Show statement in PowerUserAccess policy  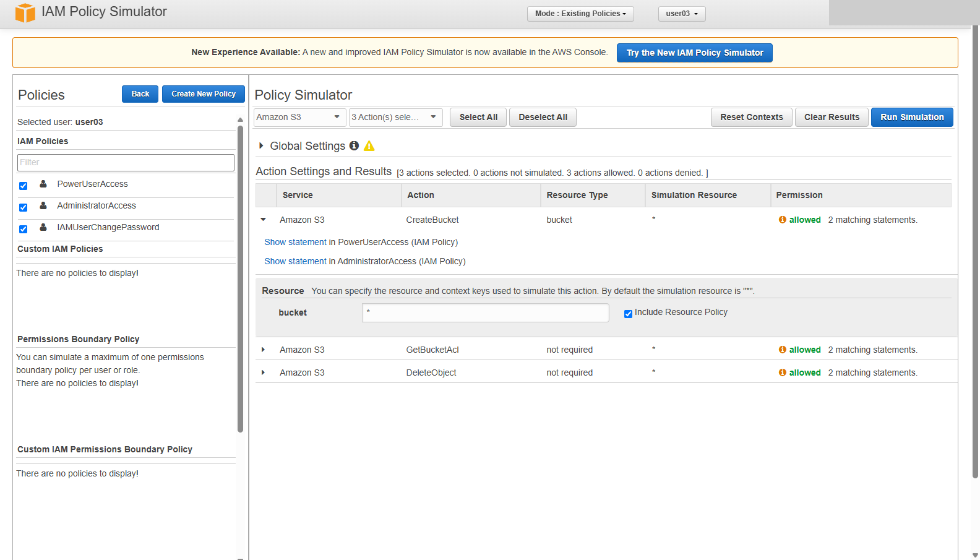295,242
